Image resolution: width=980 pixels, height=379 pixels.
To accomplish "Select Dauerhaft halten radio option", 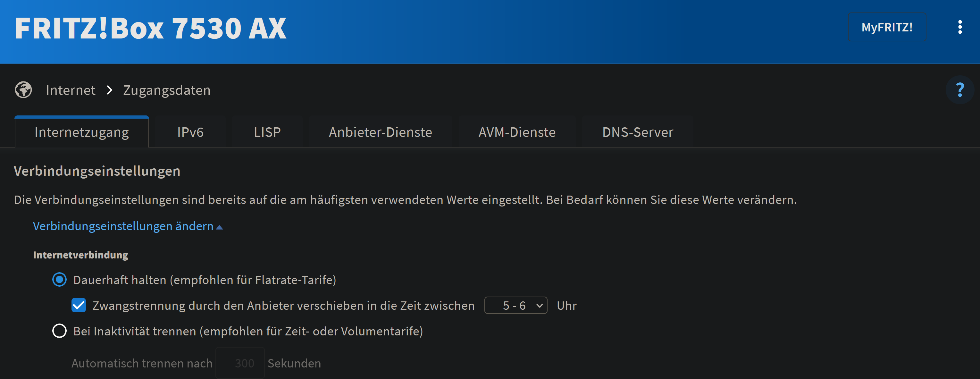I will (59, 280).
